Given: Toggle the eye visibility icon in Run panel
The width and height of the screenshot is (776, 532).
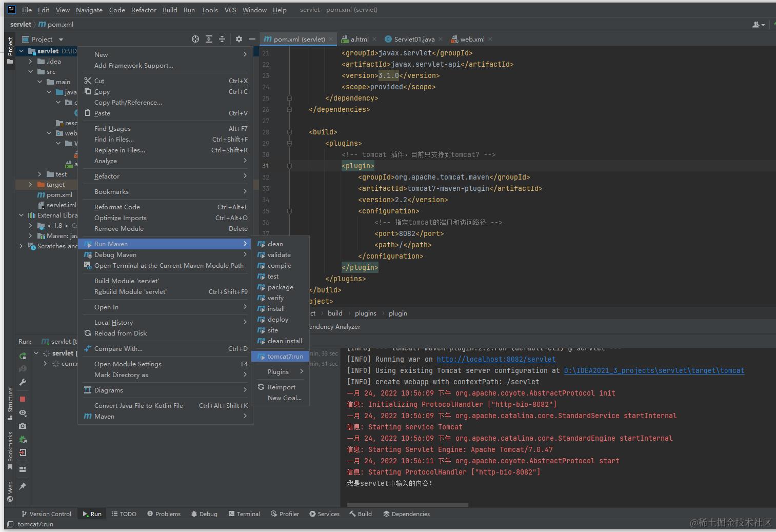Looking at the screenshot, I should 23,412.
